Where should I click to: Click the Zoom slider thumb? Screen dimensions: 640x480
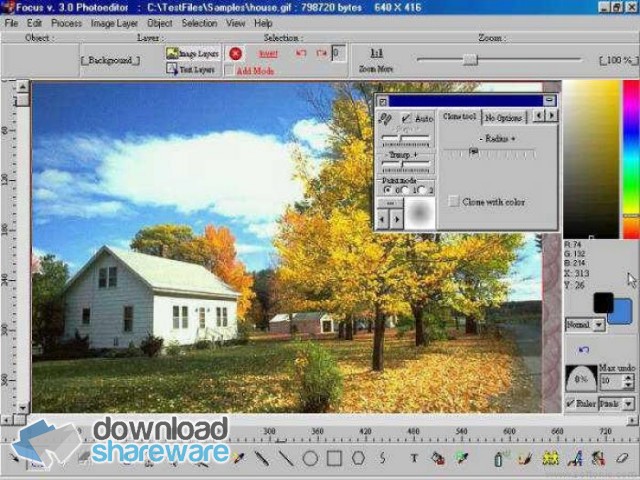(470, 60)
